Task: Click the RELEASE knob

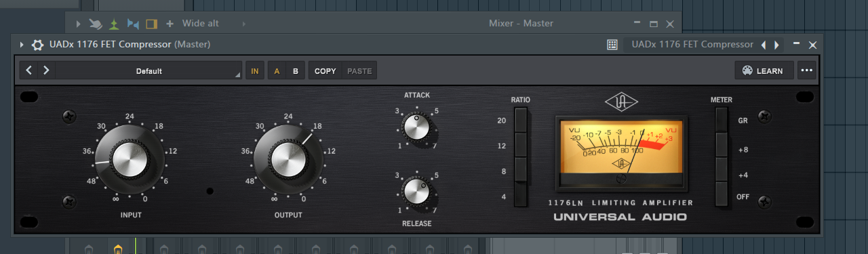Action: pyautogui.click(x=416, y=192)
